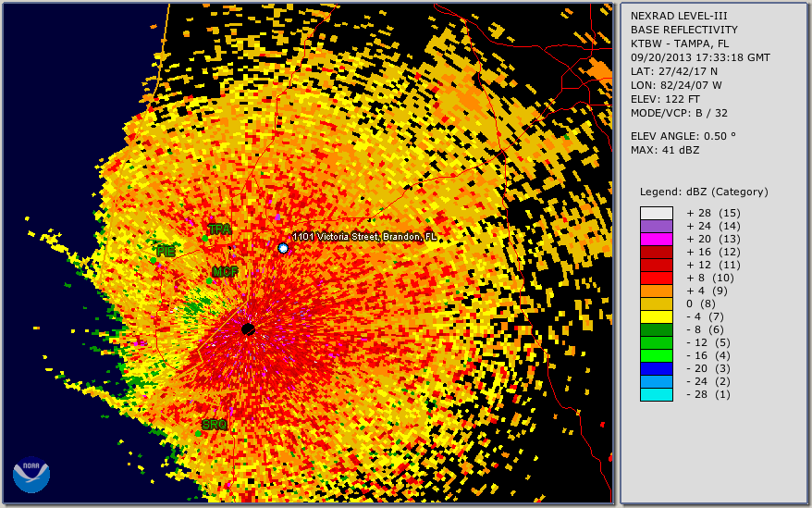Click the bright red +8 dBZ legend swatch
This screenshot has width=812, height=508.
point(656,278)
